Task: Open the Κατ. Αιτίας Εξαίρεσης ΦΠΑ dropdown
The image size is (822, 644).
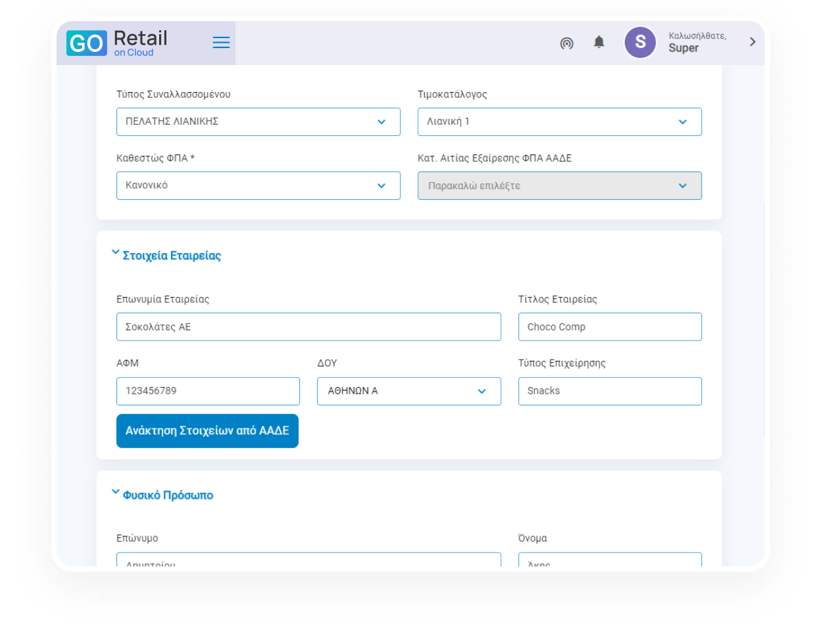Action: pyautogui.click(x=559, y=185)
